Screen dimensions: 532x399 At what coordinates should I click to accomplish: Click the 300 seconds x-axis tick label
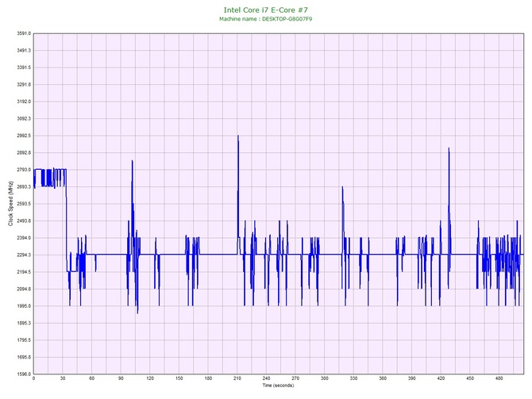point(325,378)
